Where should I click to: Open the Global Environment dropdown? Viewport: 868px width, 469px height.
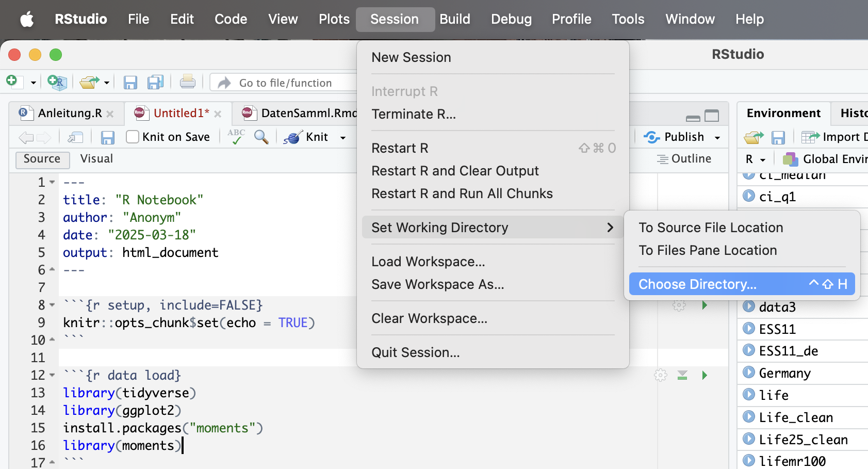825,159
